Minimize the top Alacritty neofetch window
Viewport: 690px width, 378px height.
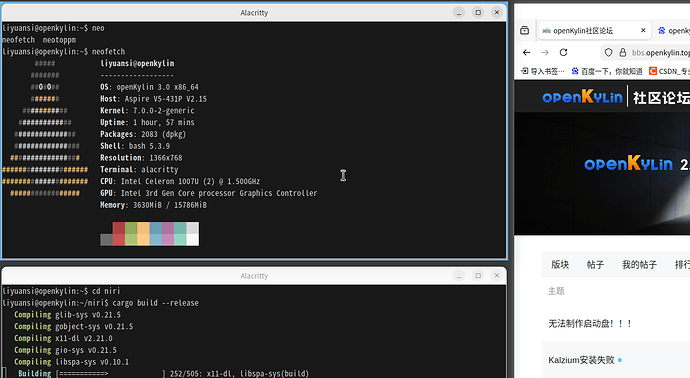point(459,12)
